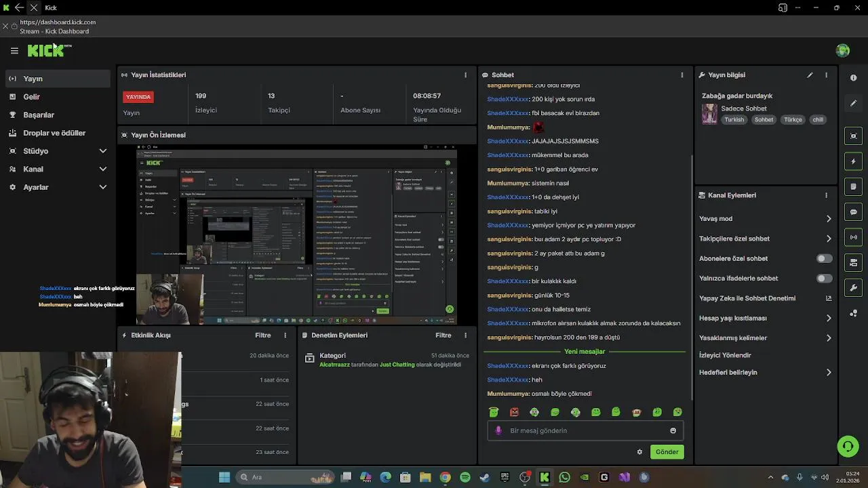Open Filtre dropdown in Denetim Eylemleri
868x488 pixels.
443,335
